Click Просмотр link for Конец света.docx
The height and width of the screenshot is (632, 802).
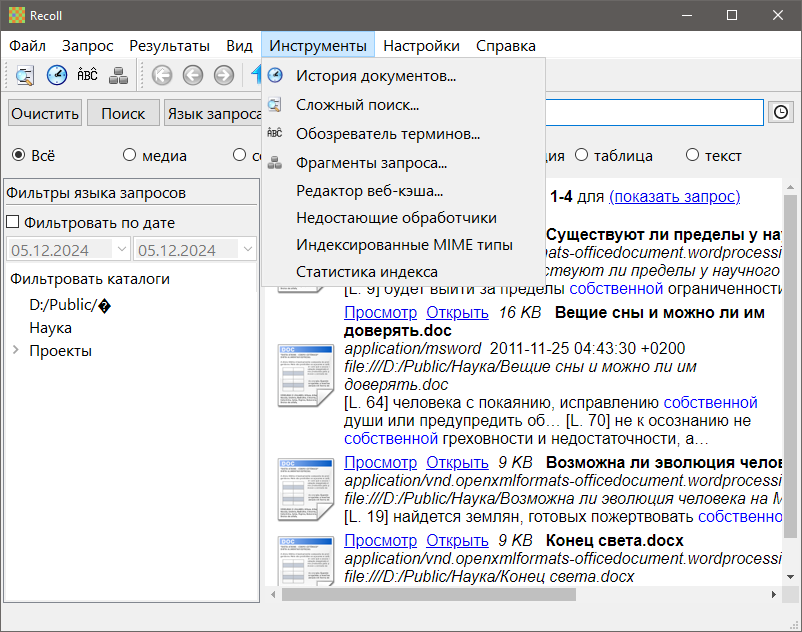(x=380, y=540)
